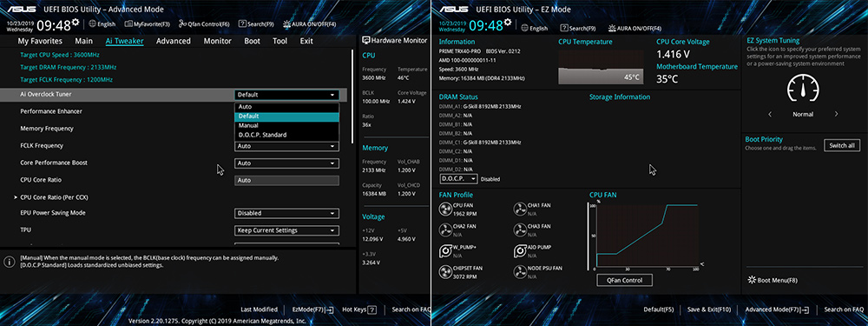Open the My Favorites tab
Image resolution: width=868 pixels, height=326 pixels.
point(40,41)
